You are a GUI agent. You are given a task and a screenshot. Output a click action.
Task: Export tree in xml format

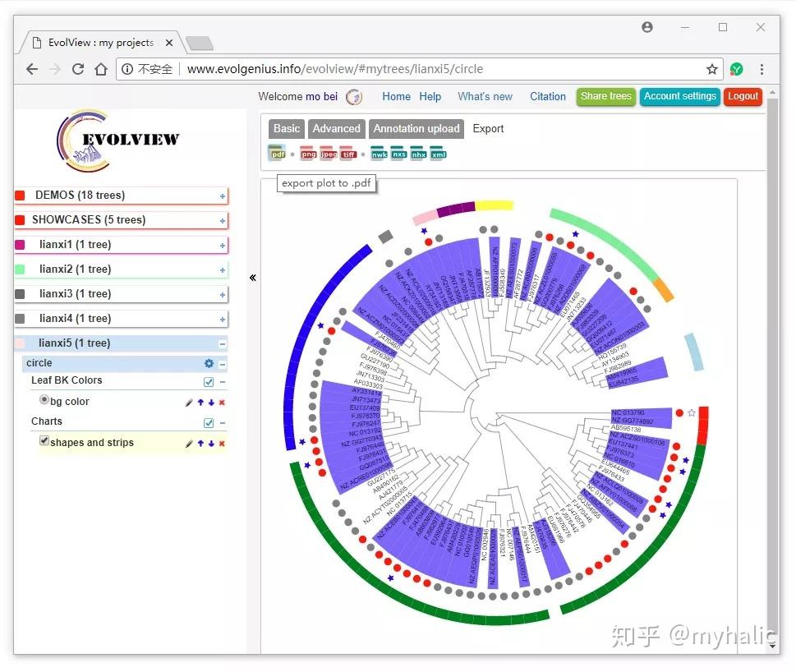click(x=438, y=154)
